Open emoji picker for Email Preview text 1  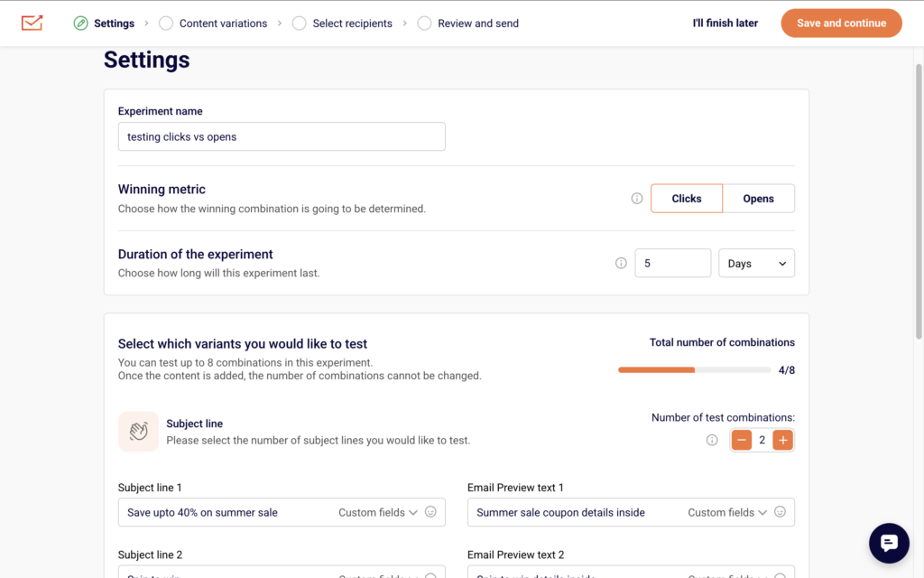pos(780,512)
